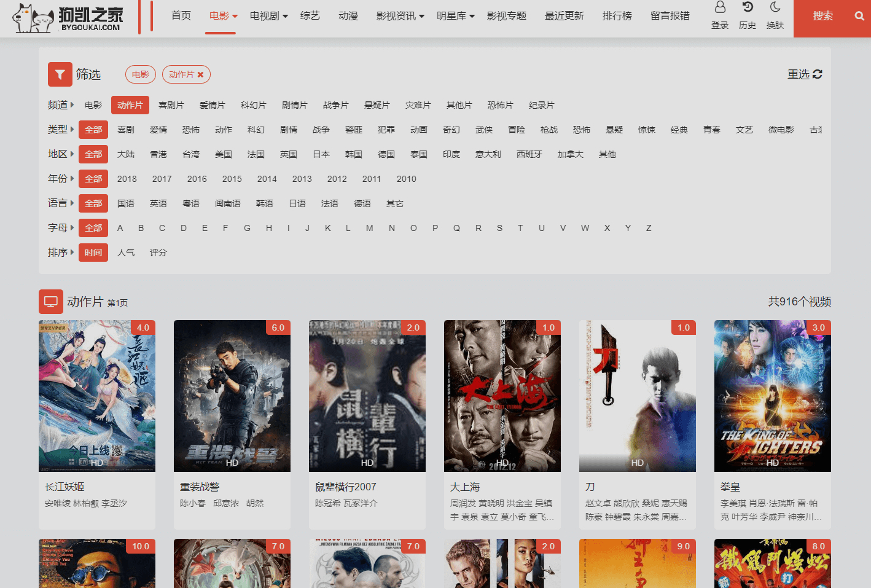Open the 排行榜 menu item
Screen dimensions: 871x588
coord(617,16)
